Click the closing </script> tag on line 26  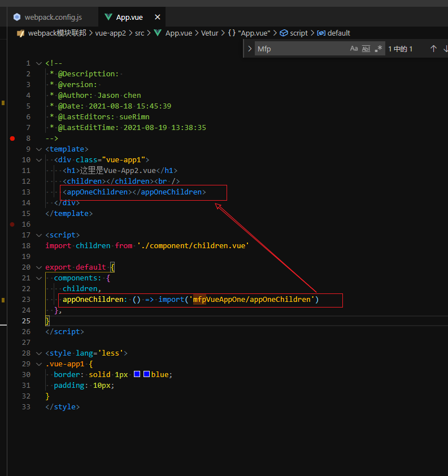coord(64,332)
